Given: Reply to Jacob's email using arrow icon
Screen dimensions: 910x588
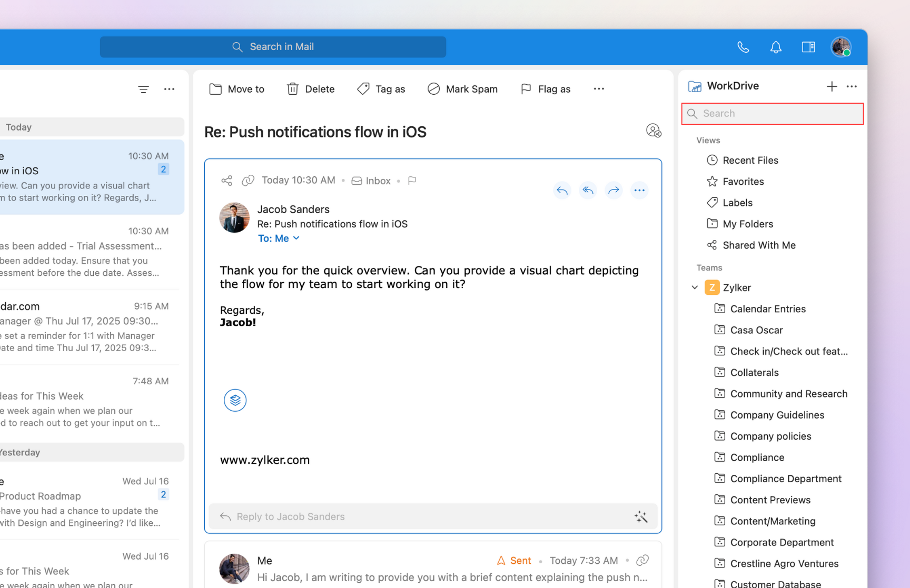Looking at the screenshot, I should (x=562, y=191).
